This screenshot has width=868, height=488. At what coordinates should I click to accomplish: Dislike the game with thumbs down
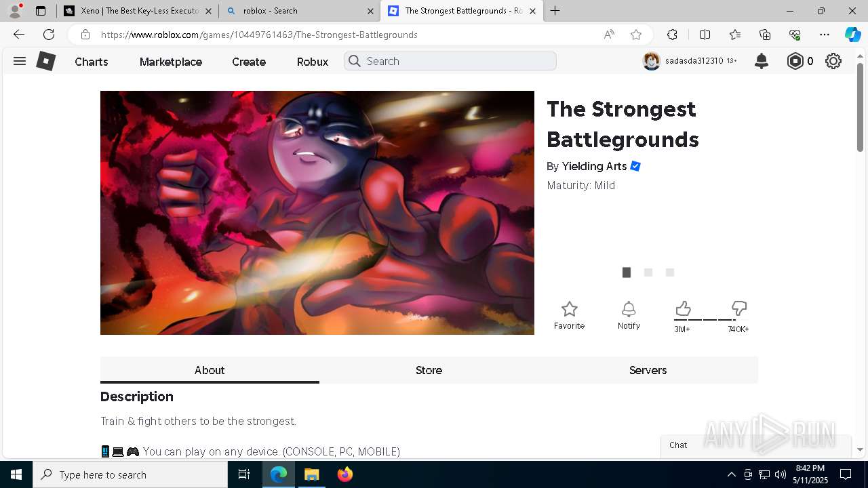point(739,309)
